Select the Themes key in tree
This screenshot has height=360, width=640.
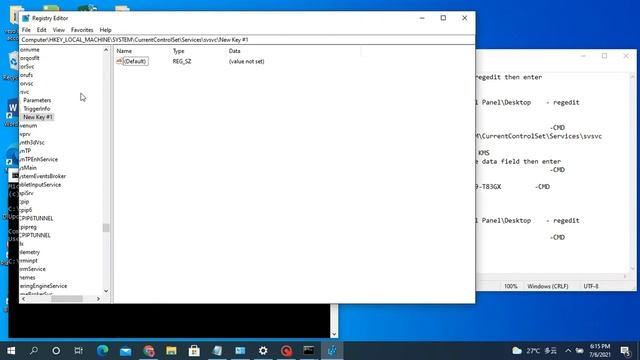click(x=27, y=278)
